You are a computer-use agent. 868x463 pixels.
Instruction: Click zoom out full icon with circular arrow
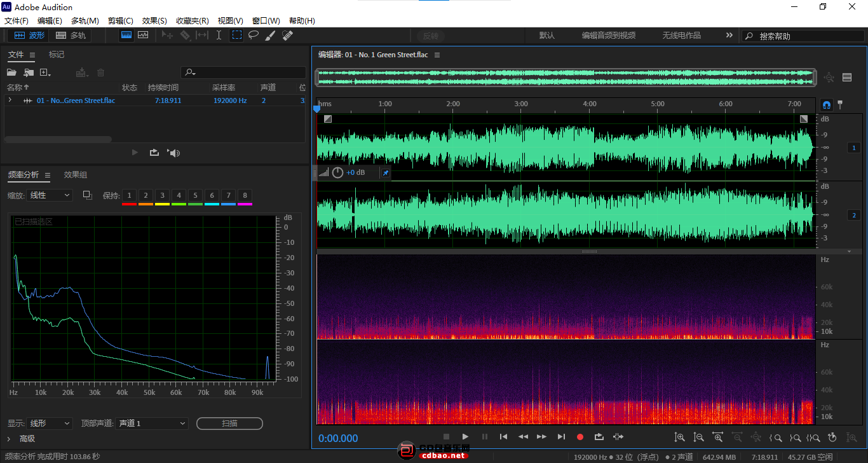coord(832,437)
